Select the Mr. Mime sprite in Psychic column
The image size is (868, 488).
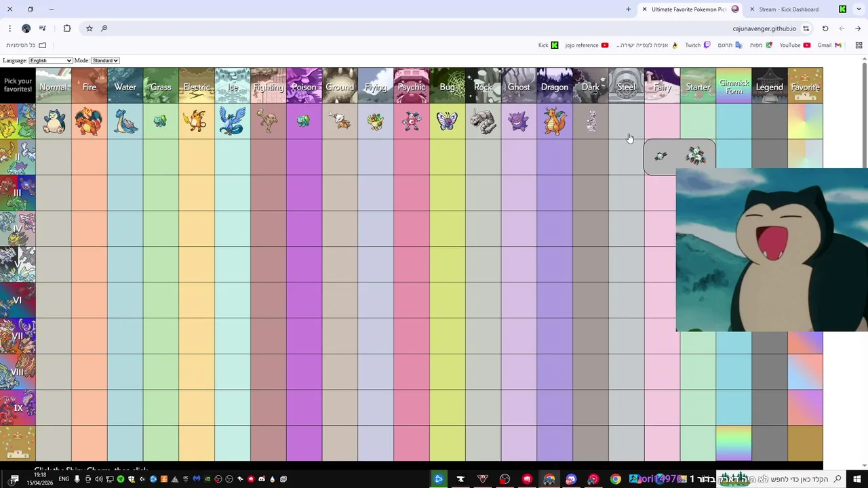pyautogui.click(x=412, y=121)
